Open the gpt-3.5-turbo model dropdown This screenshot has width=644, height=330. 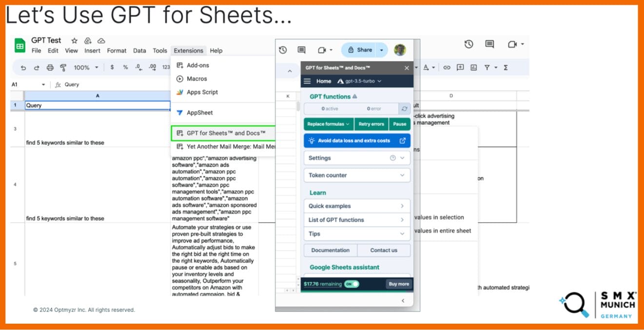(x=360, y=81)
